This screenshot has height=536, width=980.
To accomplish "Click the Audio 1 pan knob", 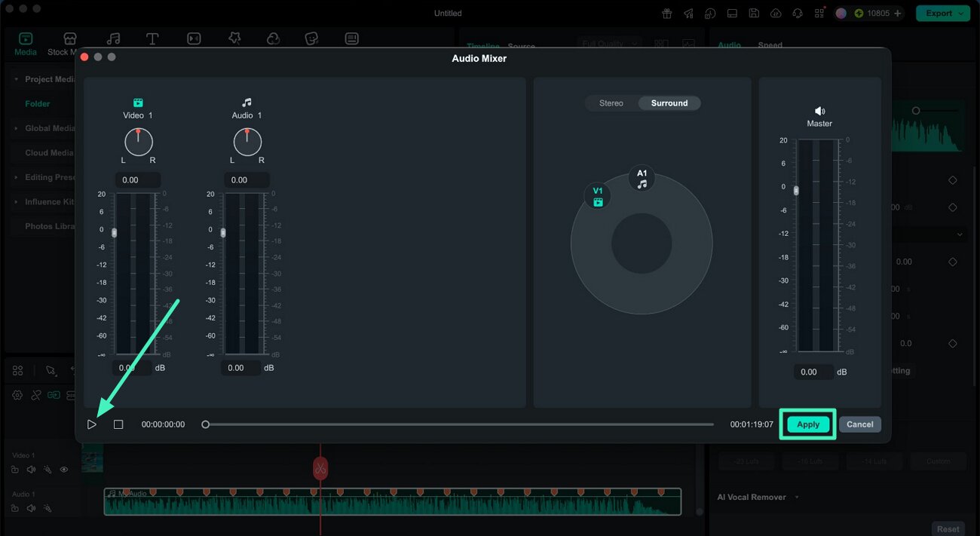I will pos(247,142).
